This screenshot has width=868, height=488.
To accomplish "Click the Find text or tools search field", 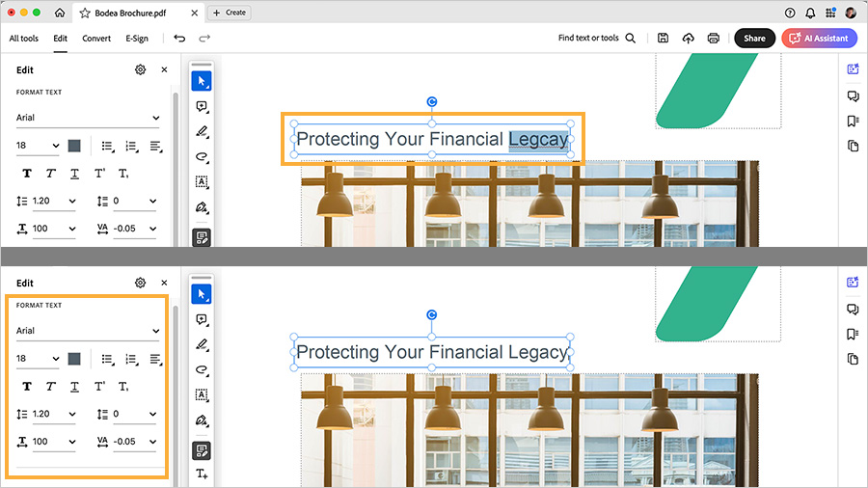I will pyautogui.click(x=597, y=38).
